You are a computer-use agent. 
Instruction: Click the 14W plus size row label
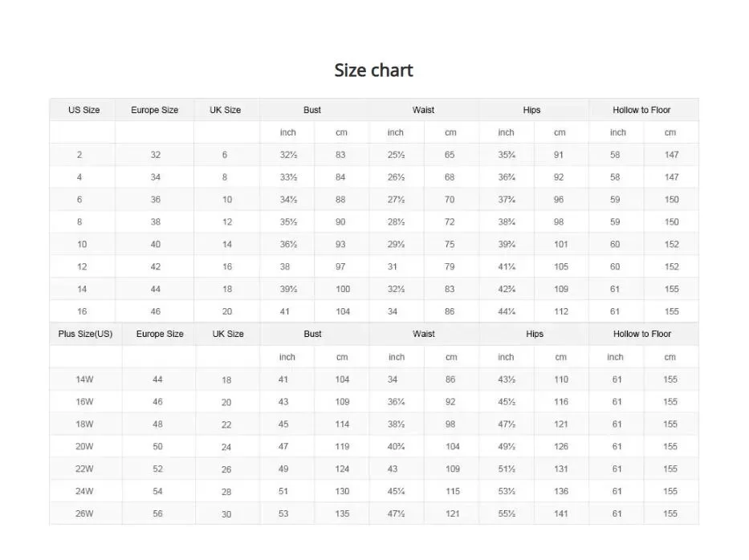tap(84, 379)
